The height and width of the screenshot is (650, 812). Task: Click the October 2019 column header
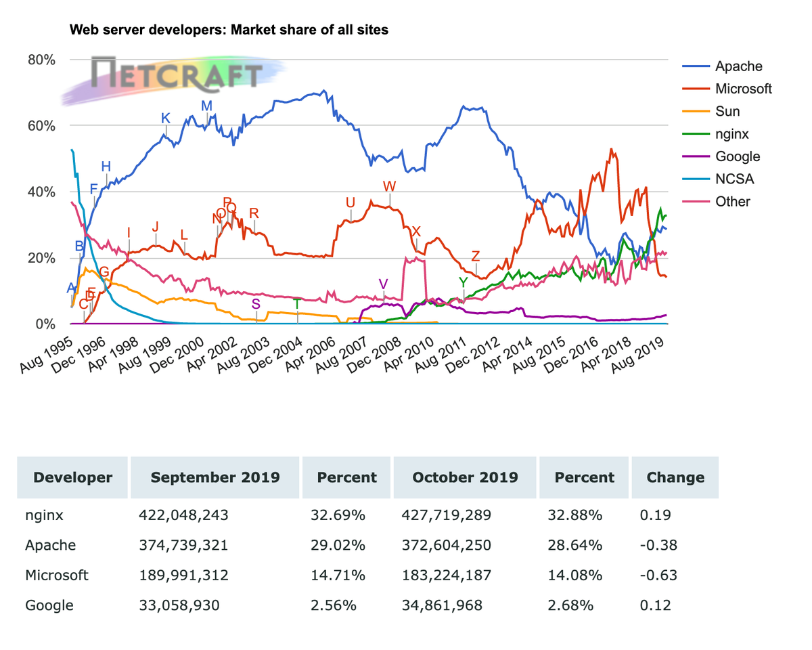pos(465,477)
